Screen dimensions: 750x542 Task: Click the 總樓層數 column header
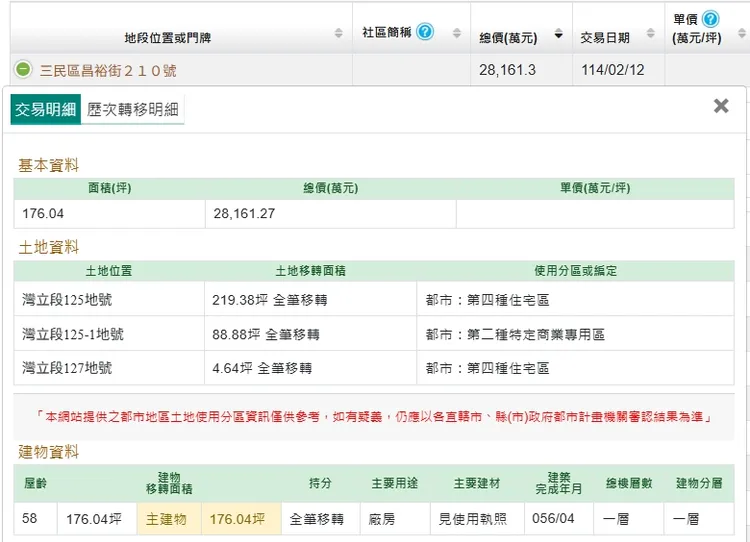click(629, 483)
